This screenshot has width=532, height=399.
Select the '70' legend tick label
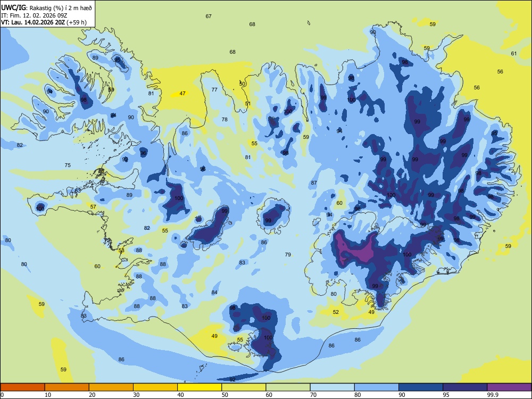(x=313, y=395)
